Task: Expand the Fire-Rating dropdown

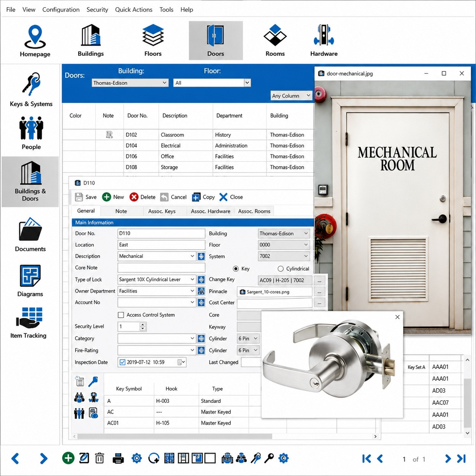Action: pyautogui.click(x=192, y=350)
